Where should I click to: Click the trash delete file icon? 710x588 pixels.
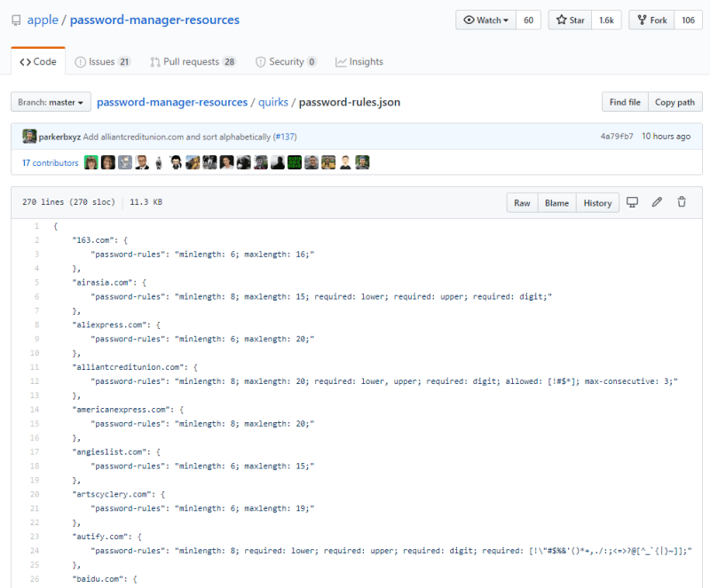pos(682,202)
